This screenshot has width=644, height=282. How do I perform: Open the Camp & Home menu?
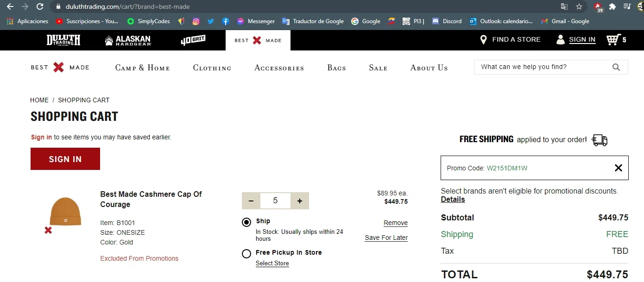(x=143, y=68)
